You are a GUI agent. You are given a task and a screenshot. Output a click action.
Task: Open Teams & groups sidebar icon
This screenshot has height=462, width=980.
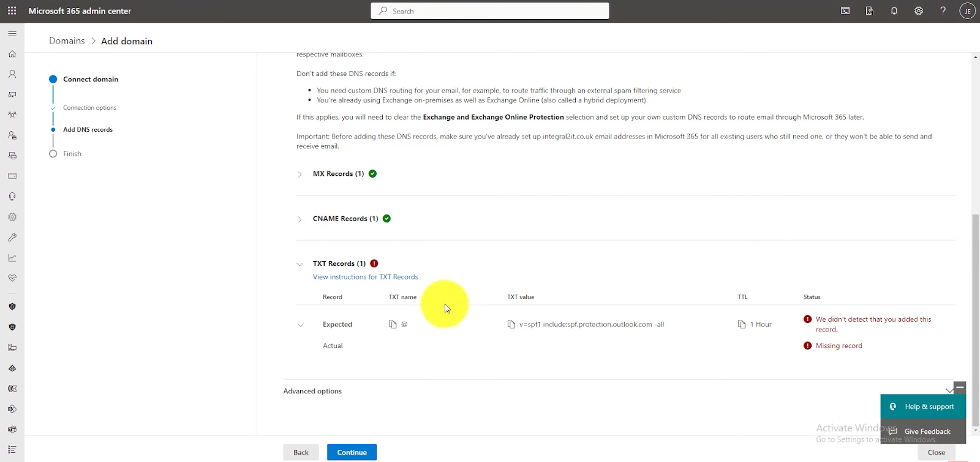(x=12, y=115)
